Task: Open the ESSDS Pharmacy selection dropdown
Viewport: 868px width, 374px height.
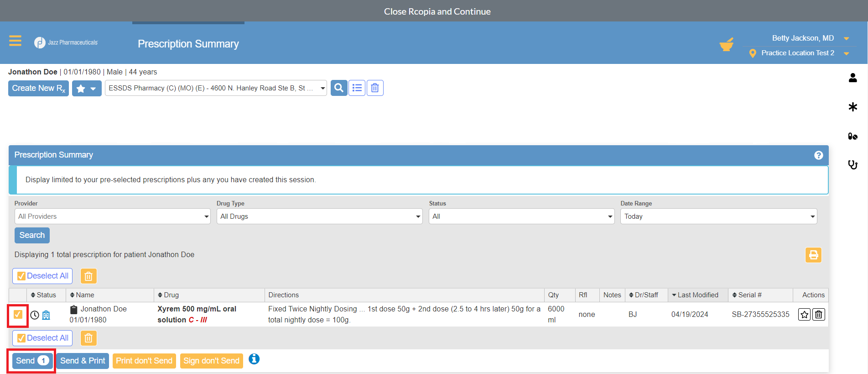Action: [216, 88]
